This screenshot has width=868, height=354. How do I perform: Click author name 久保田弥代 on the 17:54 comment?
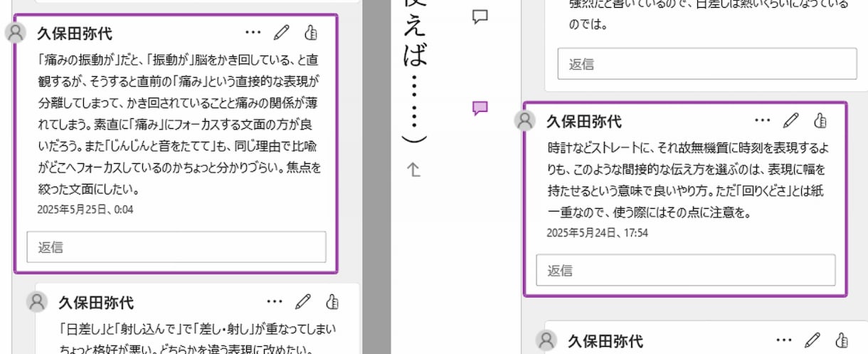click(584, 121)
